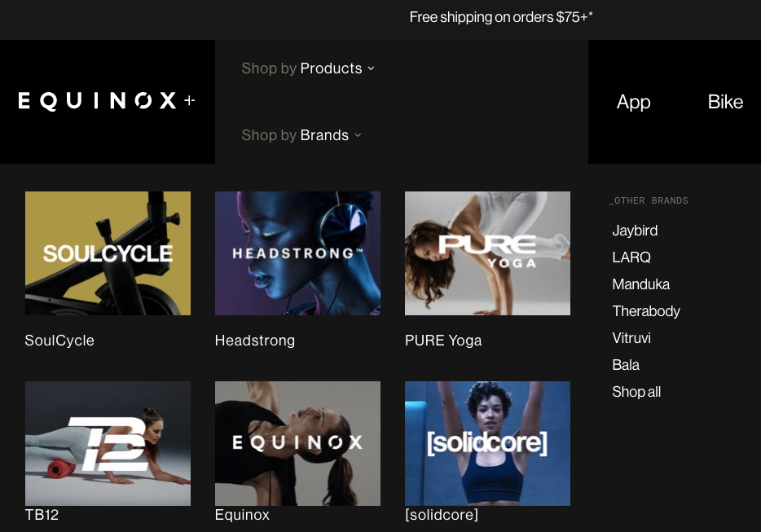Screen dimensions: 761x532
Task: Open the SoulCycle brand image
Action: point(108,253)
